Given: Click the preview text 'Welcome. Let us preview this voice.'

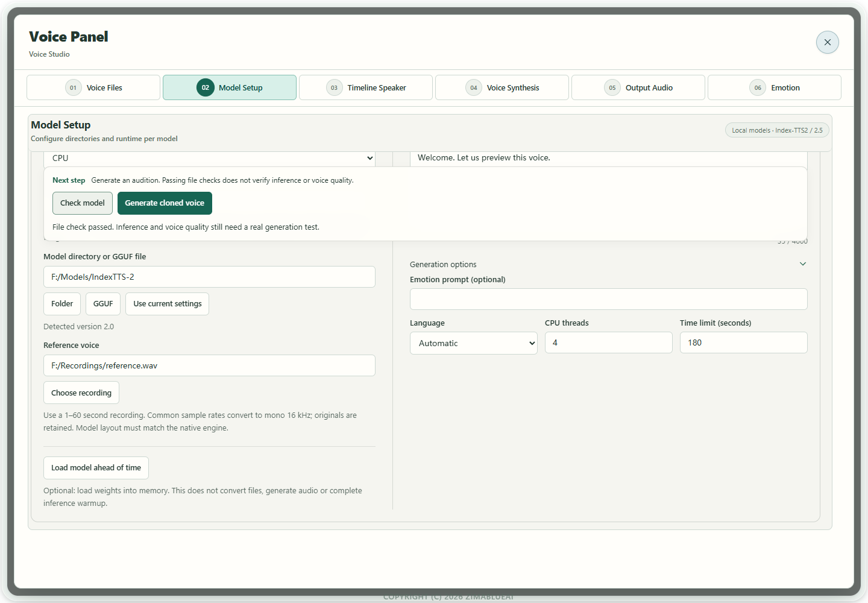Looking at the screenshot, I should (x=484, y=158).
